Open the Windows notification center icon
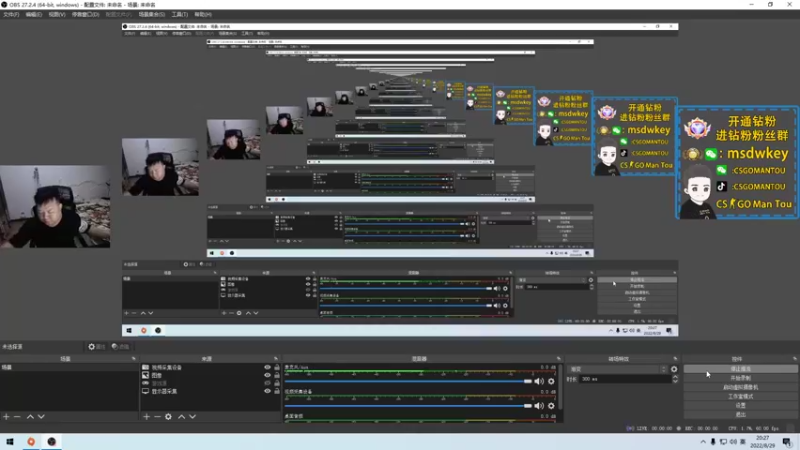 coord(787,442)
